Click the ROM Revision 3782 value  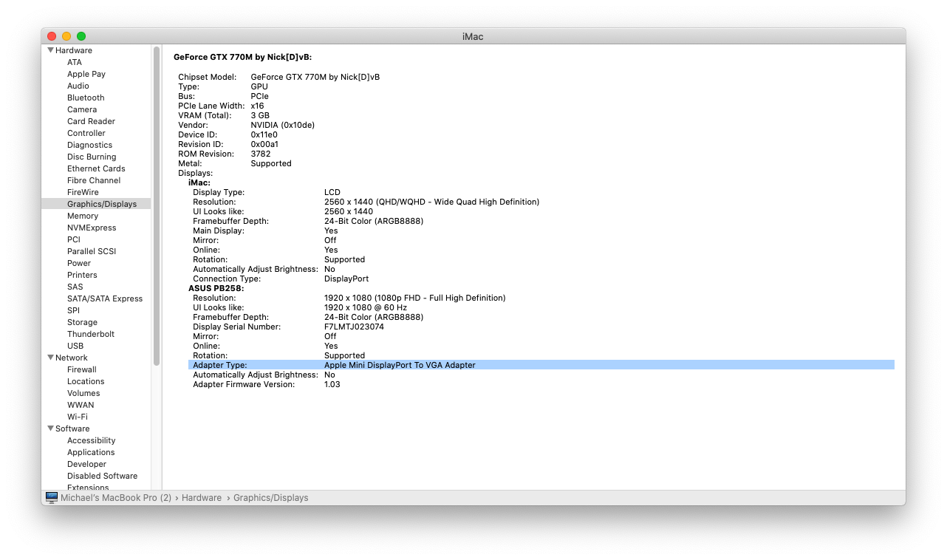coord(261,154)
